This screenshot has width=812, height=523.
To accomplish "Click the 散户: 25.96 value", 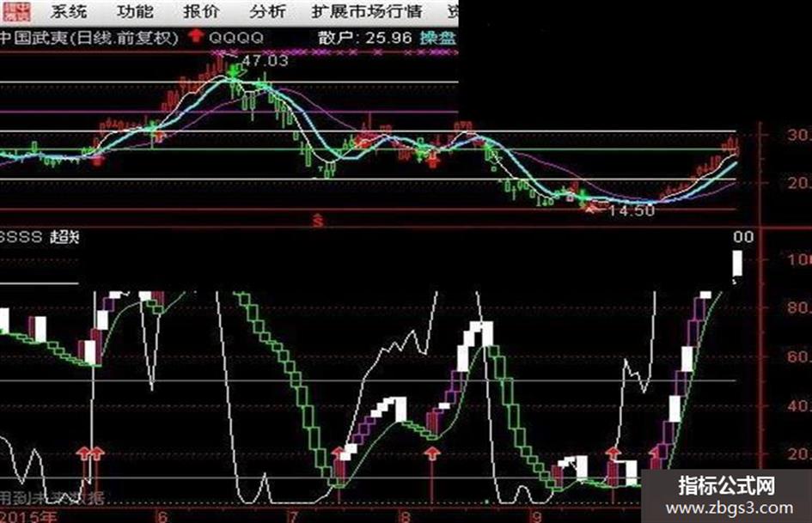I will (365, 38).
